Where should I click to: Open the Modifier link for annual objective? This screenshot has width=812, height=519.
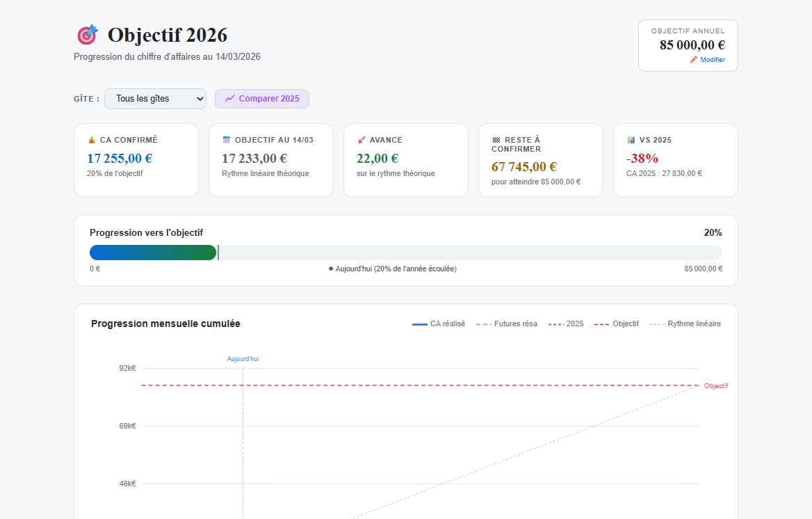(x=713, y=60)
